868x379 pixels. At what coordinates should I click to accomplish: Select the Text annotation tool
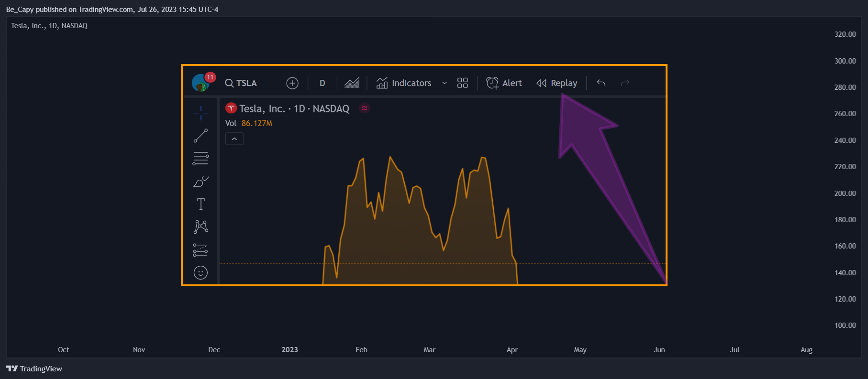click(200, 204)
